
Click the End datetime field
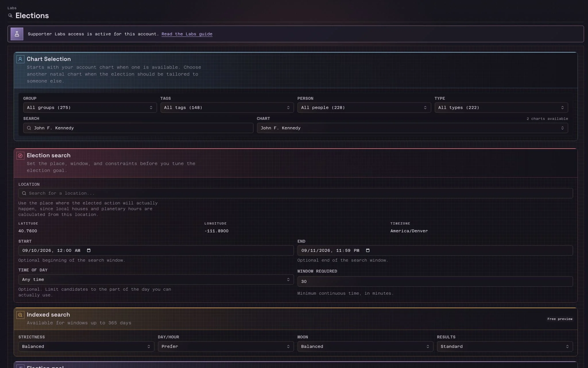[x=435, y=250]
